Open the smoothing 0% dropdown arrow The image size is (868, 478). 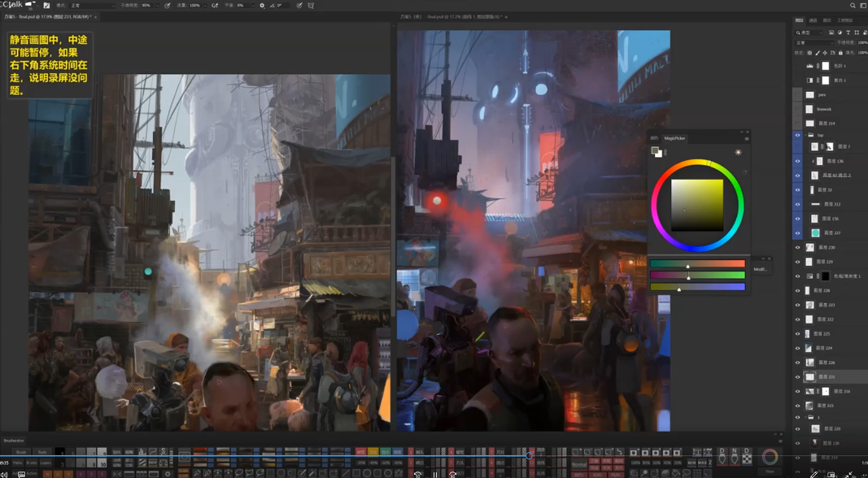[x=253, y=6]
